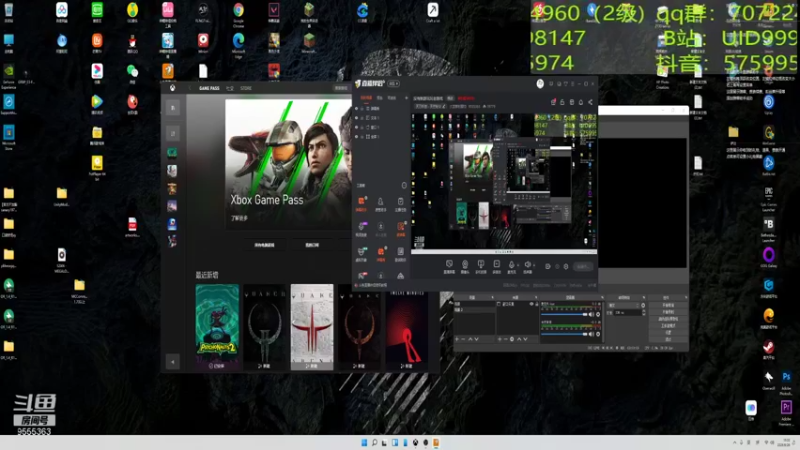The image size is (800, 450).
Task: Lock the source in OBS sources list
Action: (x=537, y=304)
